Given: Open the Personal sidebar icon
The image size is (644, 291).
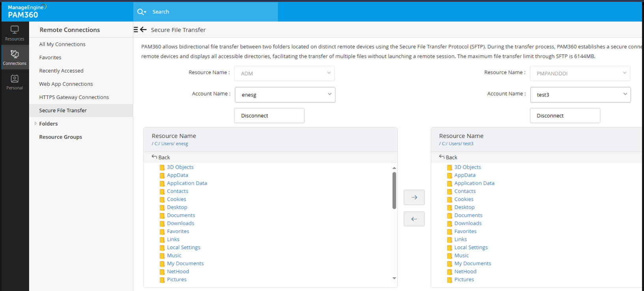Looking at the screenshot, I should (x=15, y=82).
